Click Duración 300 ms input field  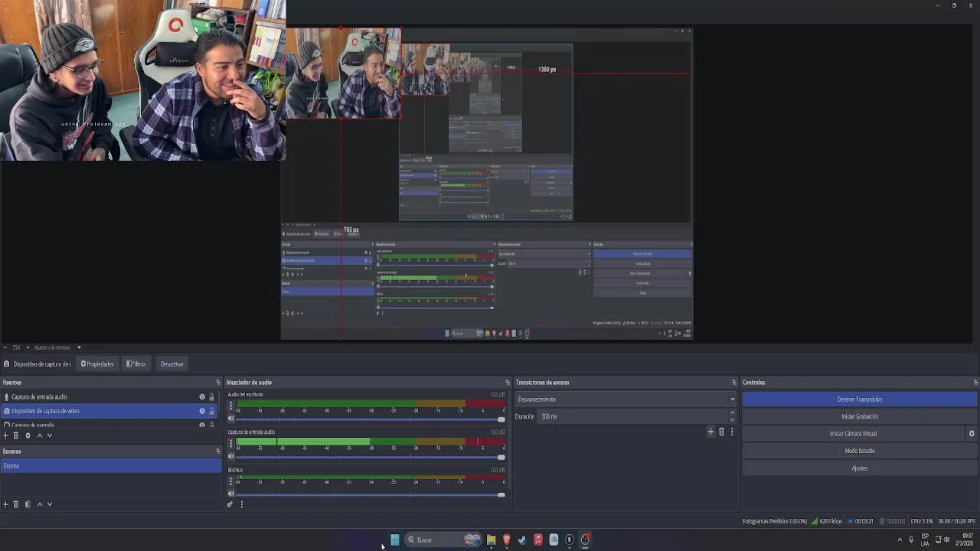(632, 416)
